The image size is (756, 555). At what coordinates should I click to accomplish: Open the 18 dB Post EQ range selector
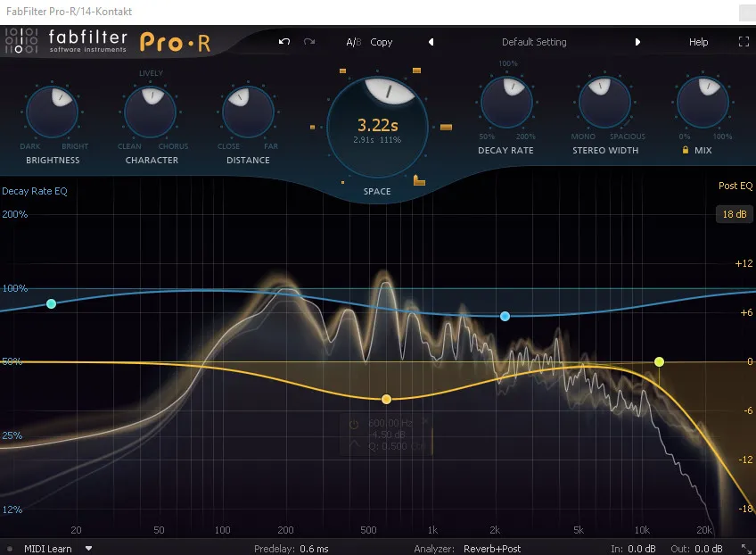click(x=735, y=214)
